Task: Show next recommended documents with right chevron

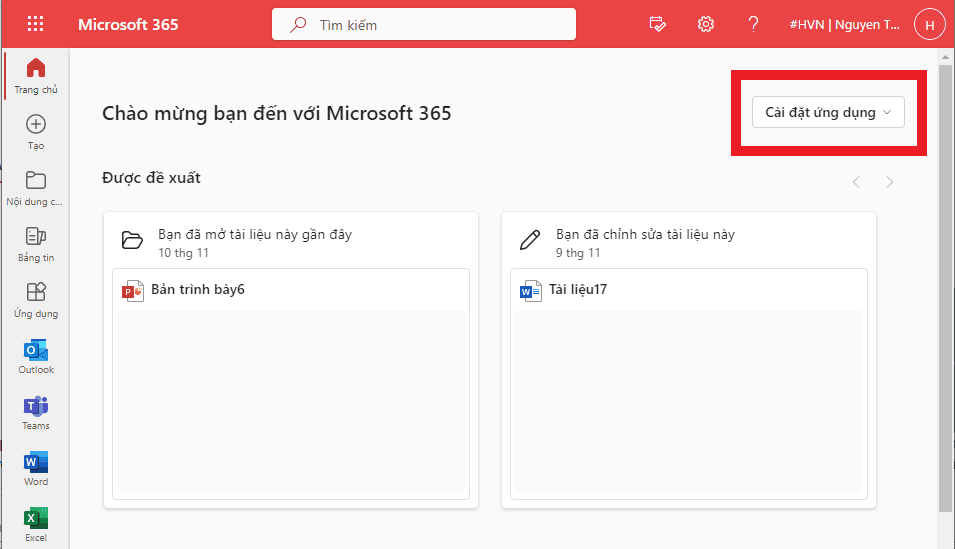Action: (x=889, y=182)
